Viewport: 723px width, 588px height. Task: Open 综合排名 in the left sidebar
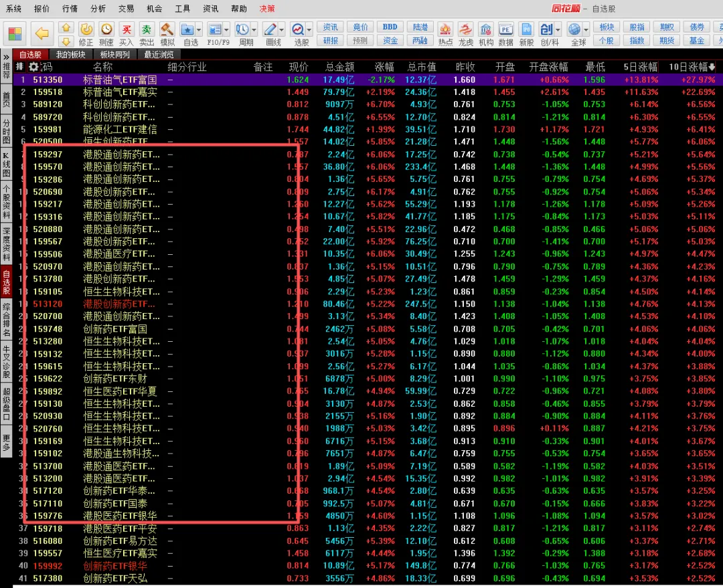pyautogui.click(x=6, y=319)
